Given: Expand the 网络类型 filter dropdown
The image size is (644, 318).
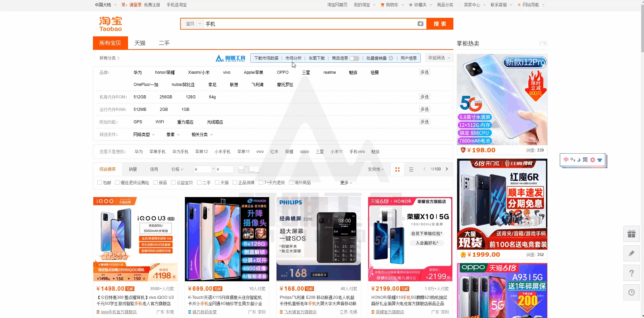Looking at the screenshot, I should click(x=144, y=134).
